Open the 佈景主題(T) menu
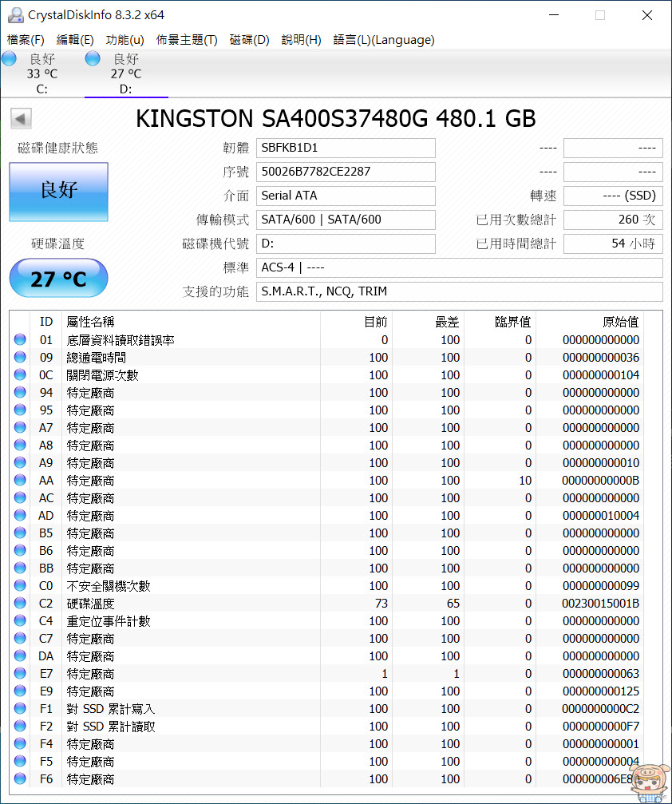 (x=187, y=40)
